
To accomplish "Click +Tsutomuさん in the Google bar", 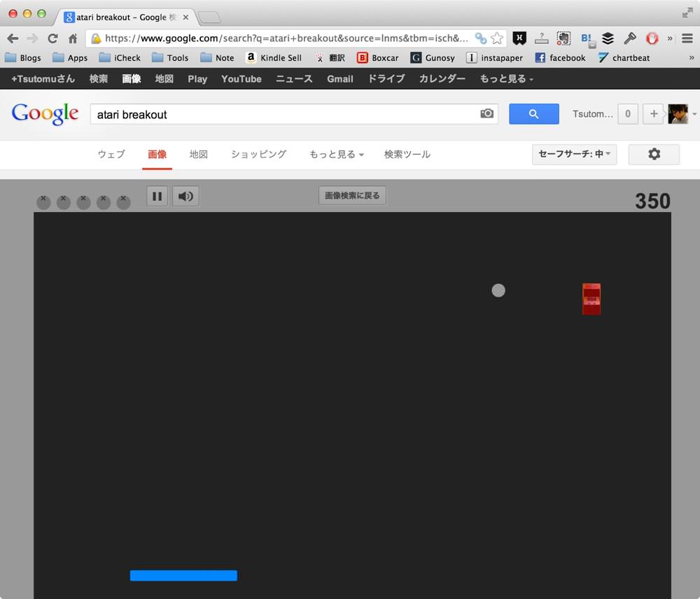I will pyautogui.click(x=43, y=79).
